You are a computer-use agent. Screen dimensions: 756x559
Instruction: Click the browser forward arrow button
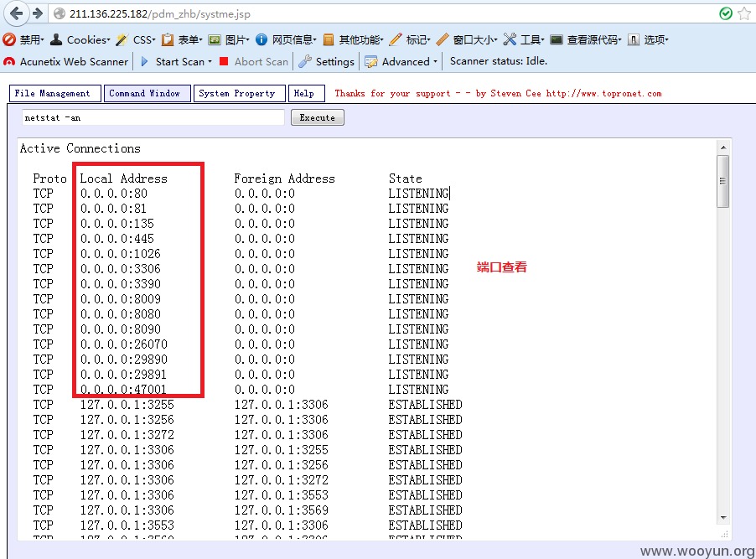(38, 13)
